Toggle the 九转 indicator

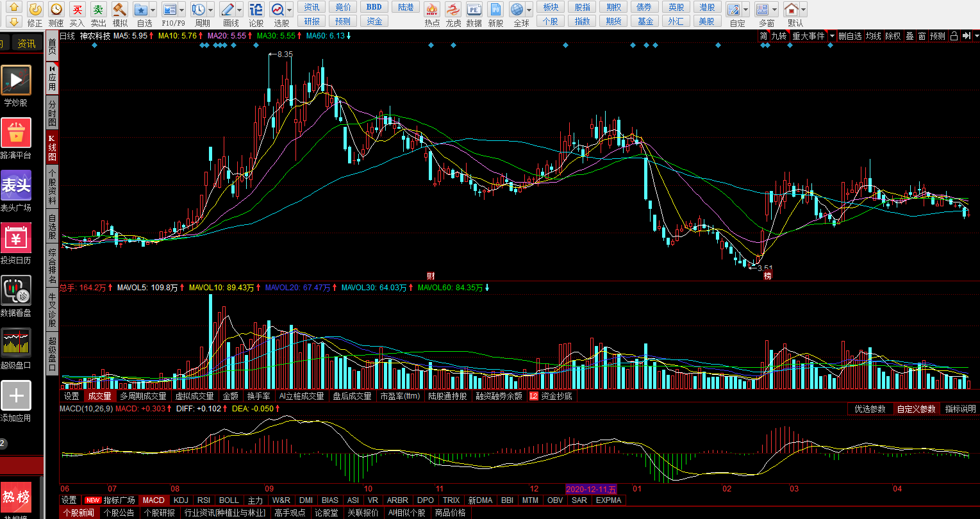(779, 37)
